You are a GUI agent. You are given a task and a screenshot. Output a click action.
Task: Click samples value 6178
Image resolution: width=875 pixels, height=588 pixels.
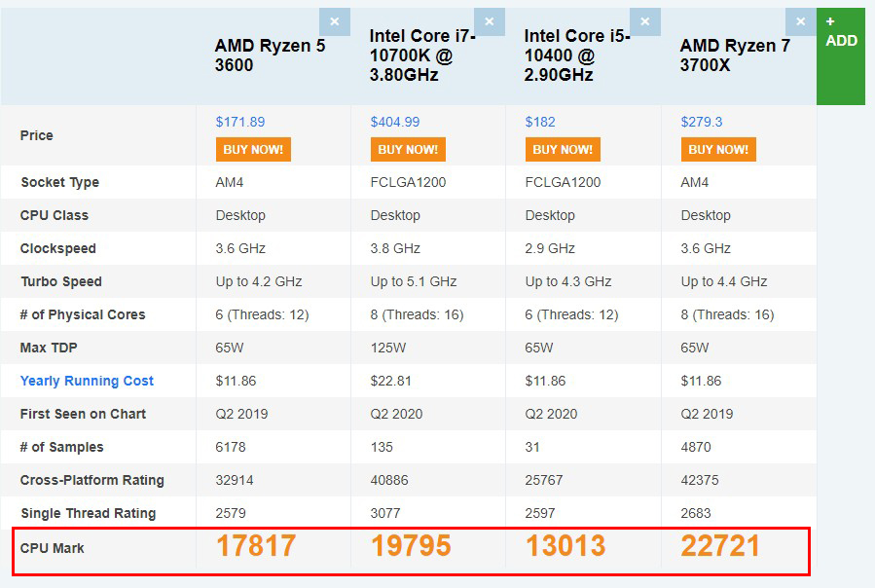231,447
